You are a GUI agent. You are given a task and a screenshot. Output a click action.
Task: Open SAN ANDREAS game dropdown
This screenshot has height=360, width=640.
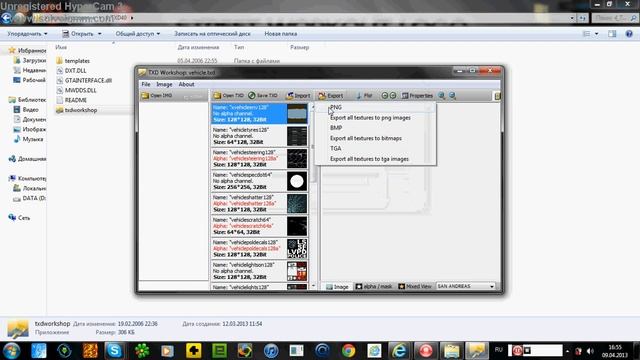[466, 287]
